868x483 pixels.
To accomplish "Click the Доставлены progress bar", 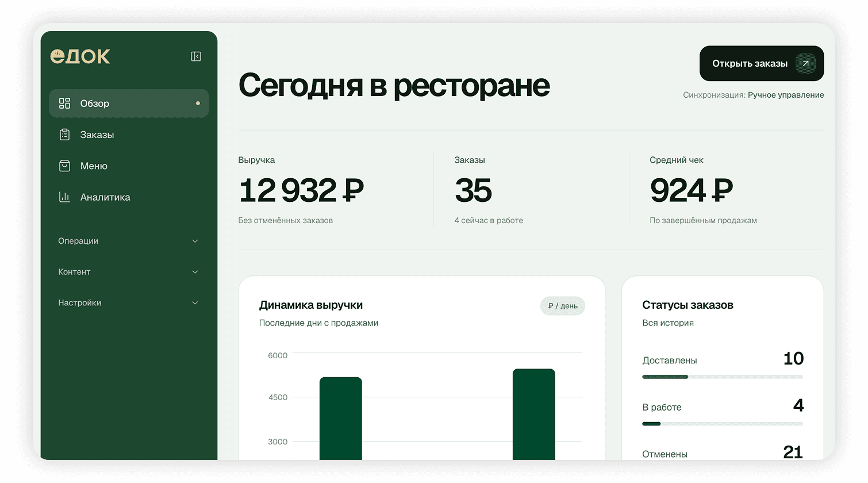I will tap(723, 377).
